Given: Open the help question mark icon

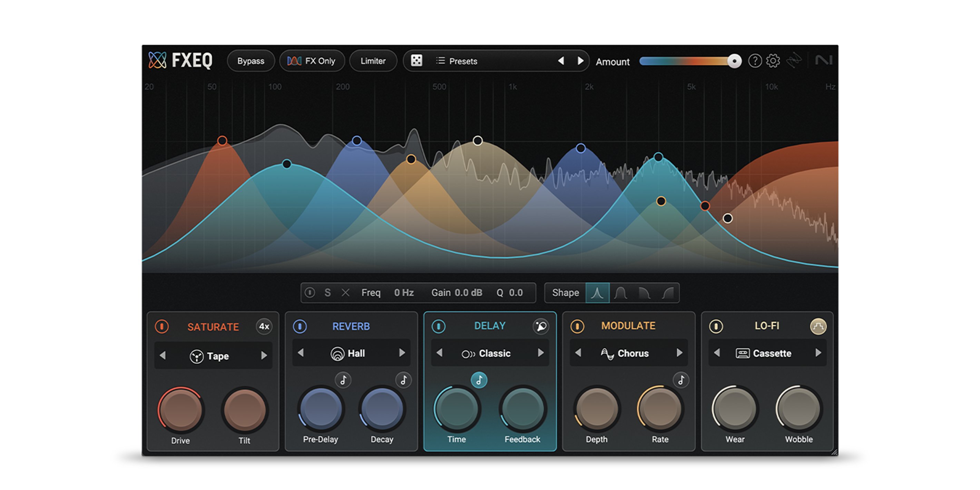Looking at the screenshot, I should click(755, 61).
